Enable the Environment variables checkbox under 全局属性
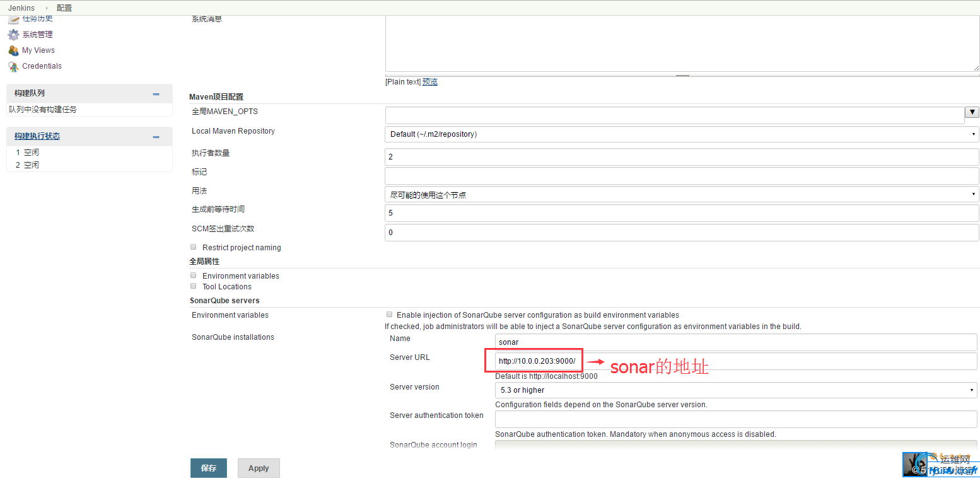Viewport: 980px width, 481px height. [x=194, y=275]
